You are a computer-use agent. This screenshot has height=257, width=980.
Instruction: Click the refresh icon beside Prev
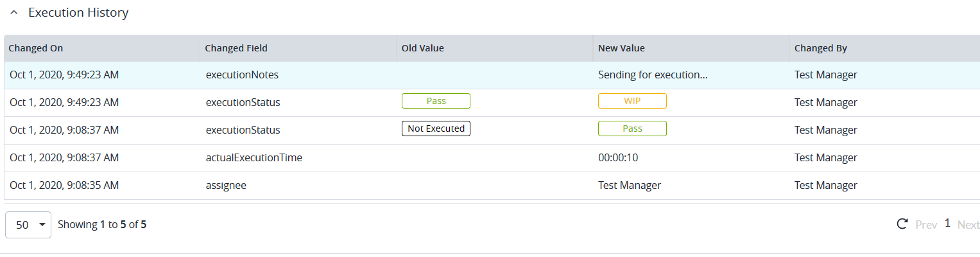(902, 224)
